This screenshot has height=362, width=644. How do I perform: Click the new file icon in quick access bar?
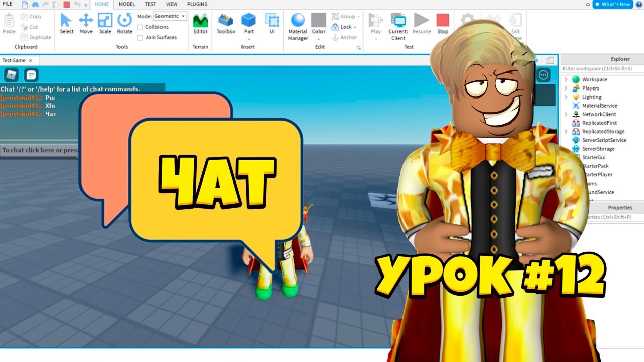(x=24, y=4)
